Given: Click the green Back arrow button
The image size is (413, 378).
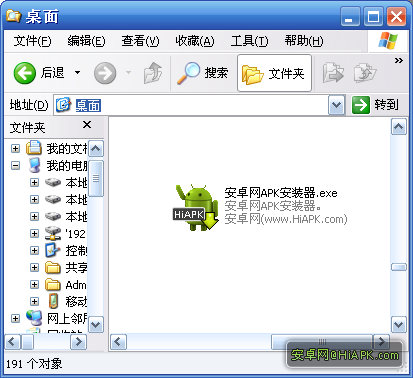Looking at the screenshot, I should click(24, 73).
